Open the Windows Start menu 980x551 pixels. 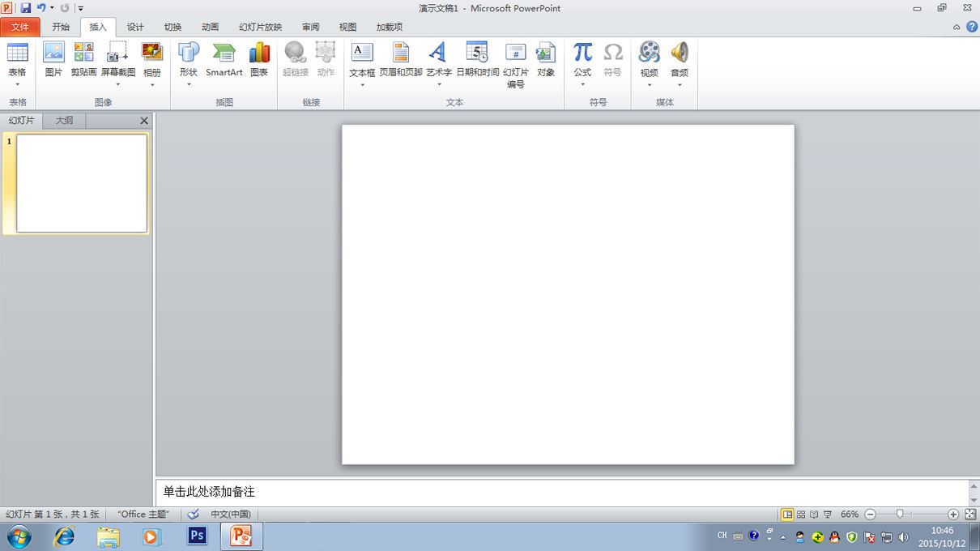coord(18,536)
